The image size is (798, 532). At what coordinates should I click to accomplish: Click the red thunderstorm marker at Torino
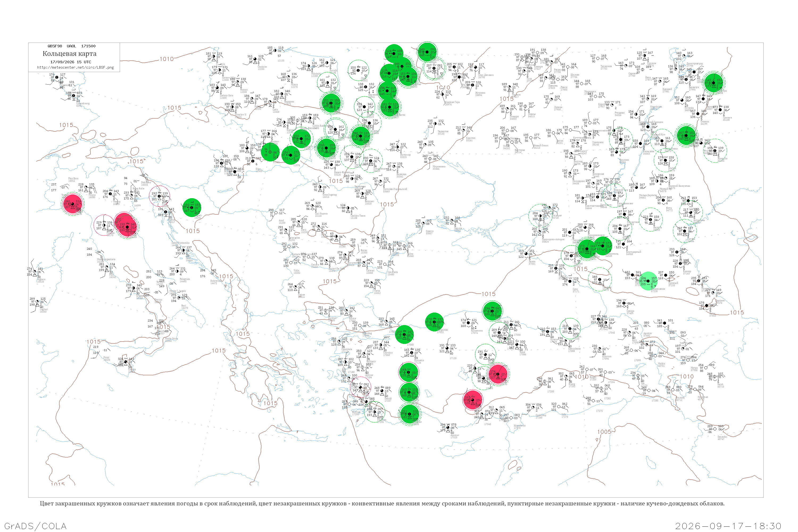[x=72, y=204]
